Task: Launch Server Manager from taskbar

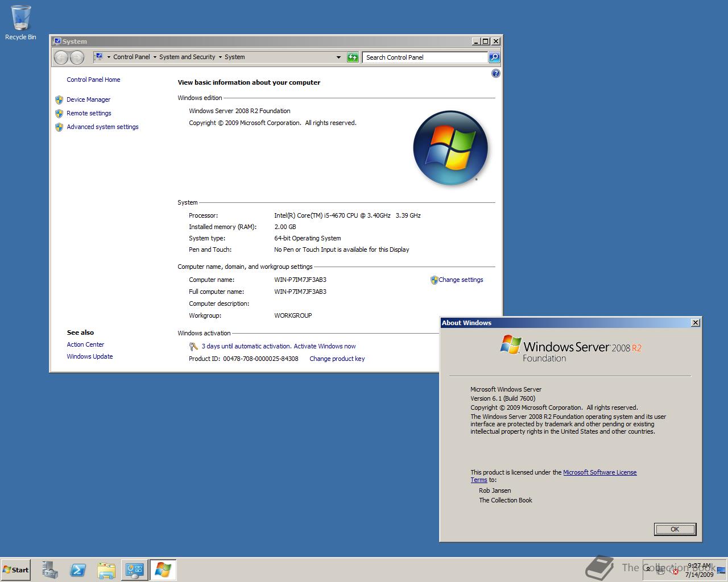Action: tap(50, 570)
